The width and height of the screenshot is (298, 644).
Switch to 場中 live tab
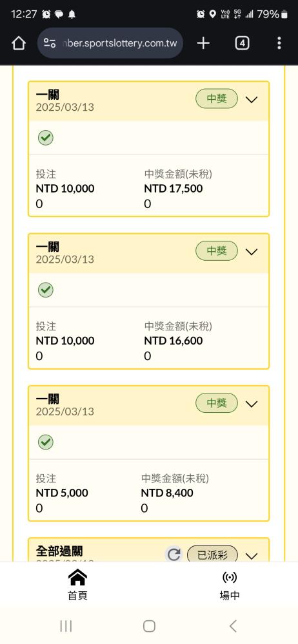[x=230, y=585]
